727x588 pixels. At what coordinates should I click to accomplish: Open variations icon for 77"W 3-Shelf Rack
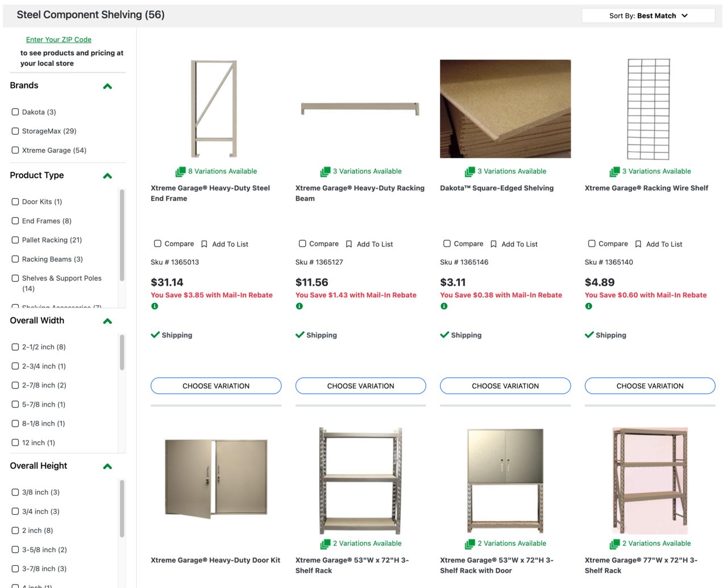pyautogui.click(x=614, y=544)
